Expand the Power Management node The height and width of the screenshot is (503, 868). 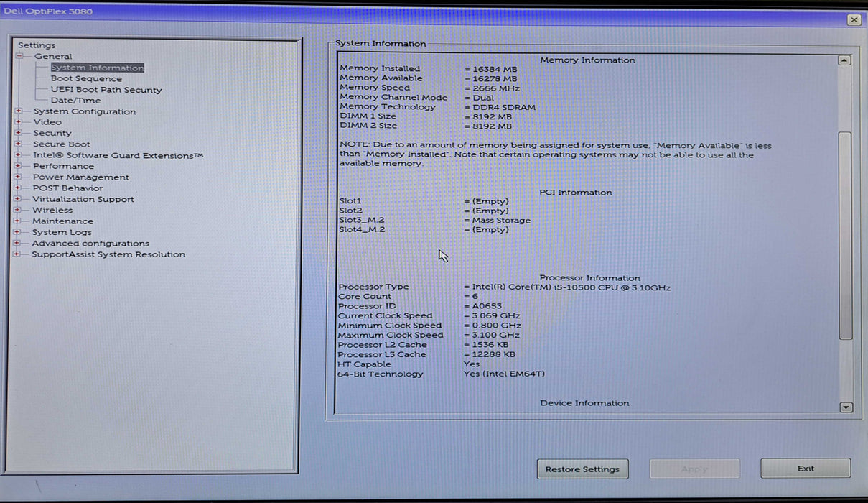18,177
